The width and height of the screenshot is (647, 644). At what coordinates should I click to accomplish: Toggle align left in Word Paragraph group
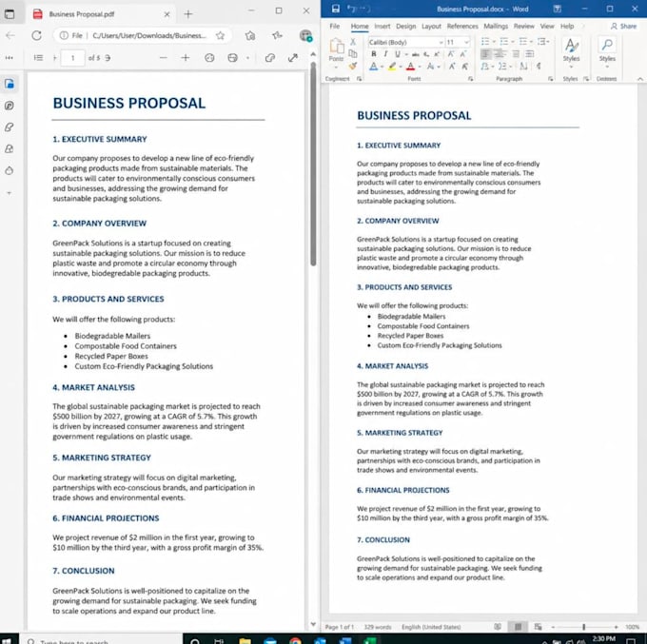pos(485,53)
